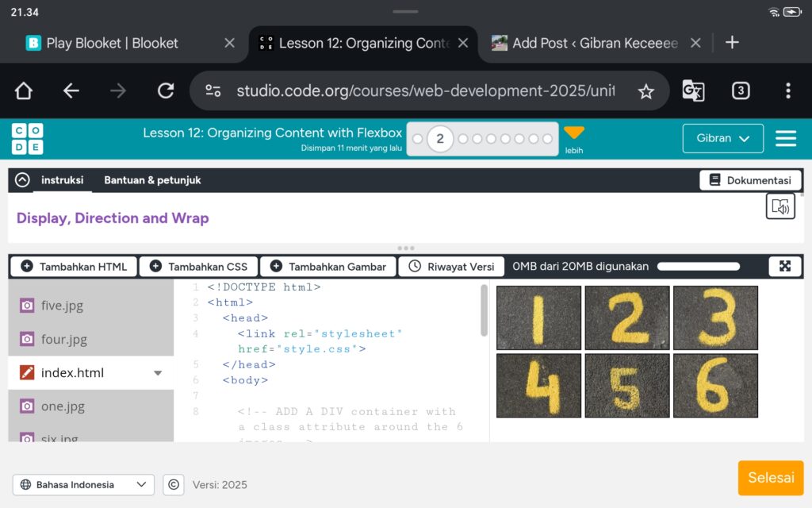Click the text-to-speech audio icon
This screenshot has width=812, height=508.
pyautogui.click(x=780, y=207)
